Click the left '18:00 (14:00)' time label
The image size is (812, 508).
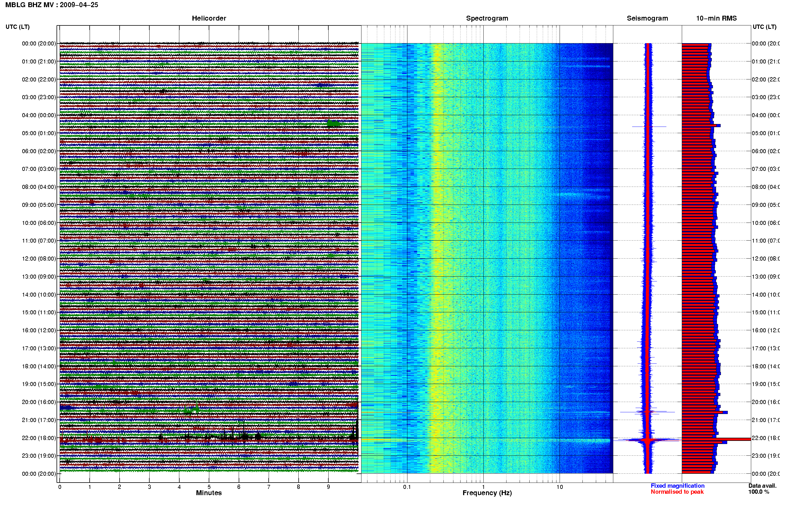(x=39, y=366)
